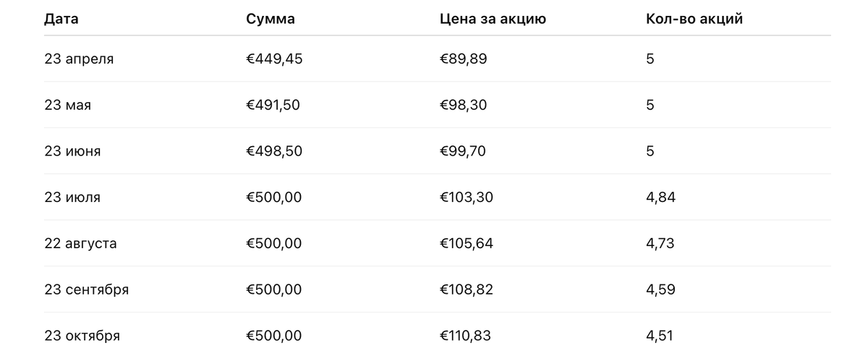Click the "Дата" column header
The height and width of the screenshot is (364, 868).
(61, 20)
